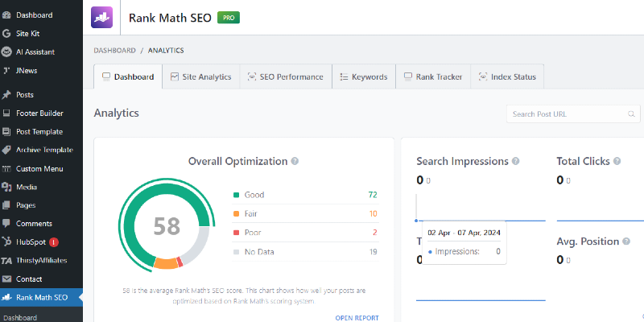
Task: Open WordPress Dashboard gauge icon in sidebar
Action: coord(6,15)
